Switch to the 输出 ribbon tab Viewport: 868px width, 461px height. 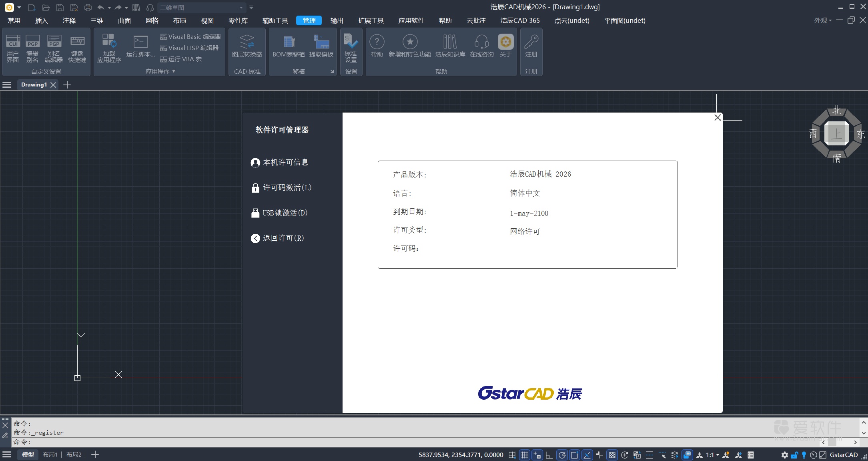tap(337, 20)
